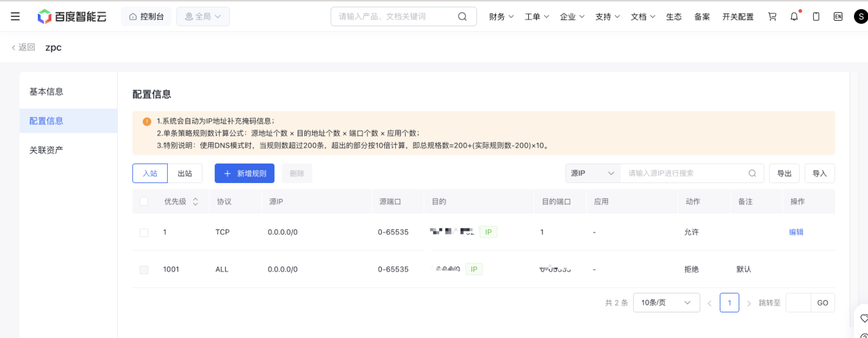The height and width of the screenshot is (338, 868).
Task: Click the orange warning info icon
Action: 147,121
